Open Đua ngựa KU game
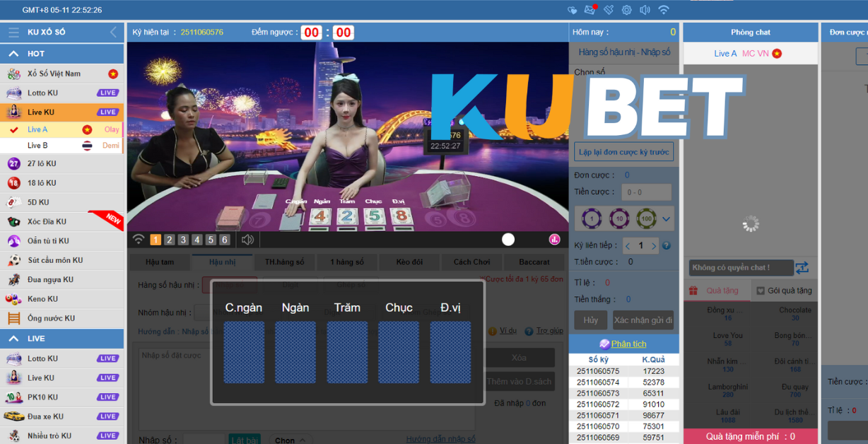This screenshot has width=868, height=444. [61, 279]
